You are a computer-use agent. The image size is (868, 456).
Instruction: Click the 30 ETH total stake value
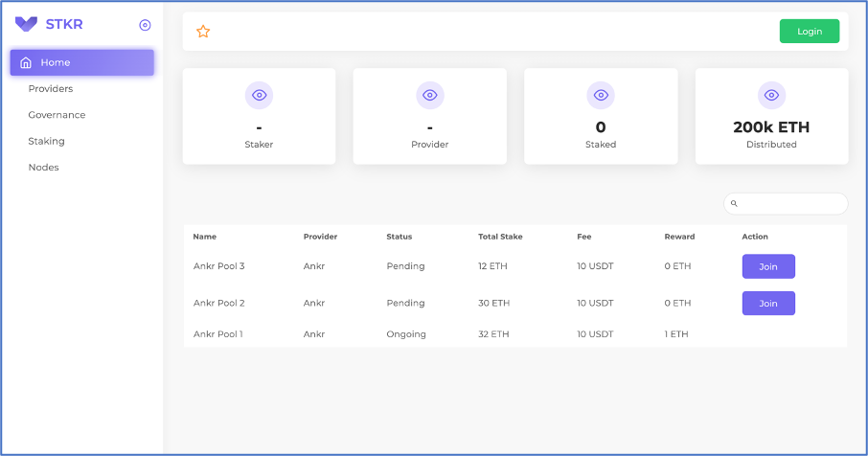click(x=493, y=304)
